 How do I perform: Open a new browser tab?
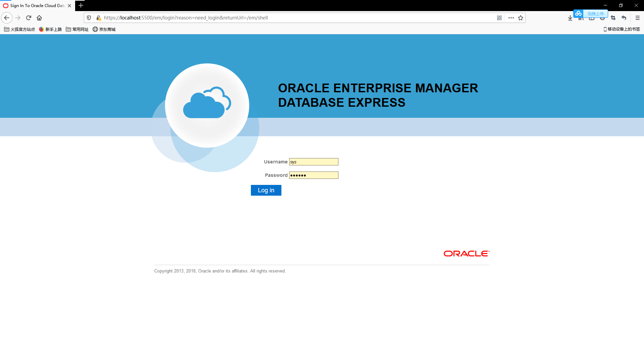[x=81, y=5]
